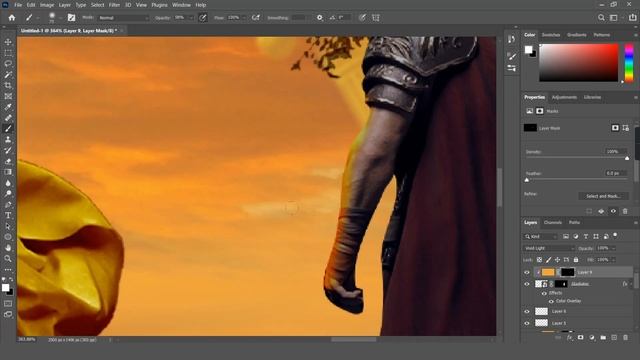640x360 pixels.
Task: Click the Density slider handle
Action: 627,158
